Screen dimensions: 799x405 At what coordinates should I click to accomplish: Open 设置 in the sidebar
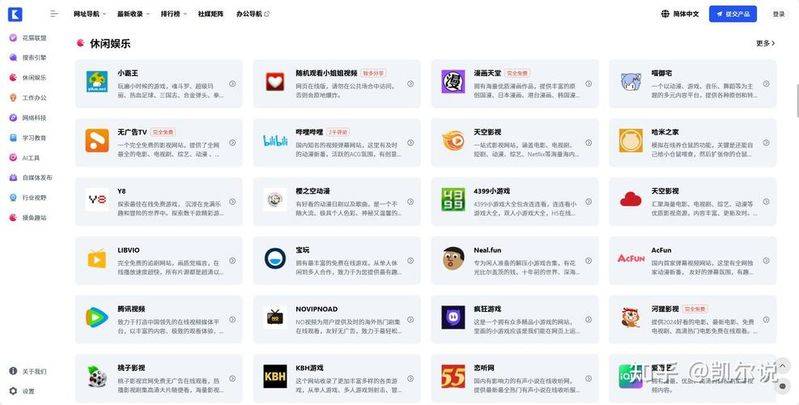pos(22,391)
